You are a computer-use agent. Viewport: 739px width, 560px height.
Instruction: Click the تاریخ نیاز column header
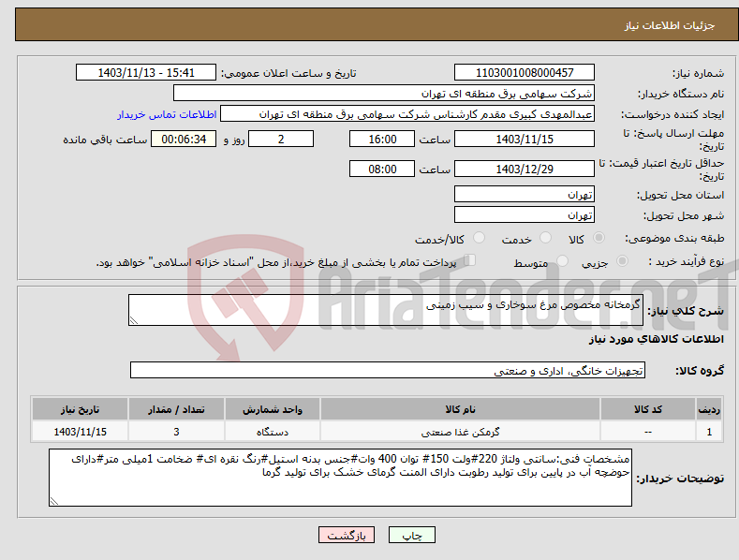click(x=81, y=409)
